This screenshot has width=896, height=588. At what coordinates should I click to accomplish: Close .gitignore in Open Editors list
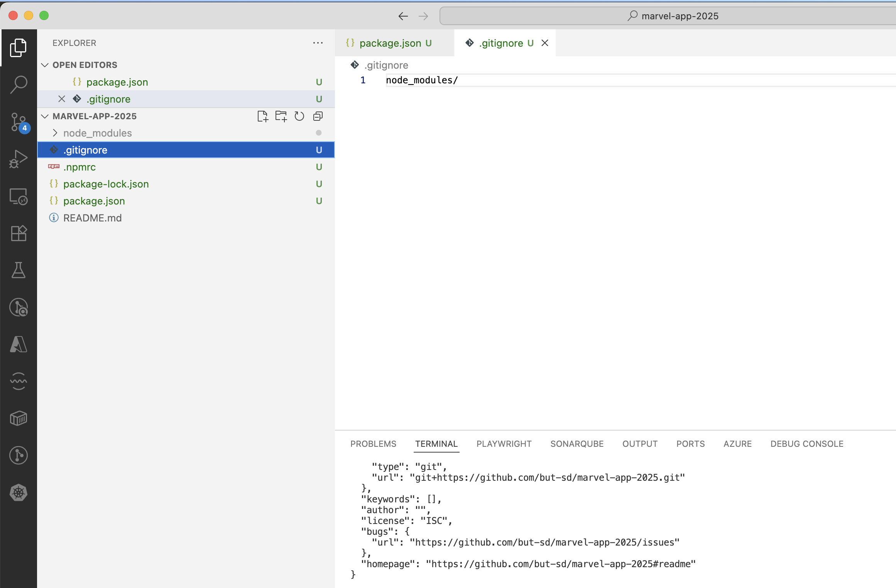pos(61,99)
